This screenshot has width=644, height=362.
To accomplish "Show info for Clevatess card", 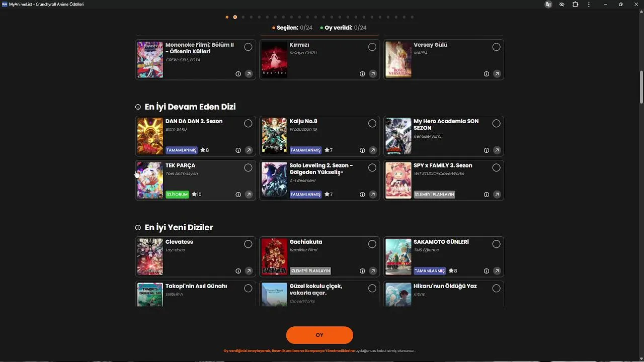I will pyautogui.click(x=238, y=271).
